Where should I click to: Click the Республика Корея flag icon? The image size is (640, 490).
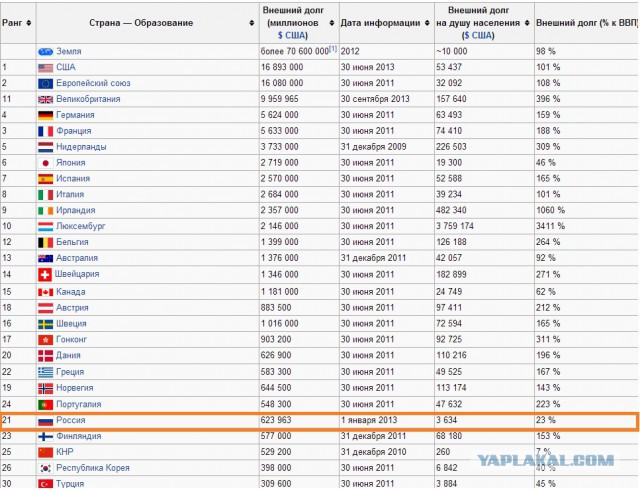click(x=45, y=469)
